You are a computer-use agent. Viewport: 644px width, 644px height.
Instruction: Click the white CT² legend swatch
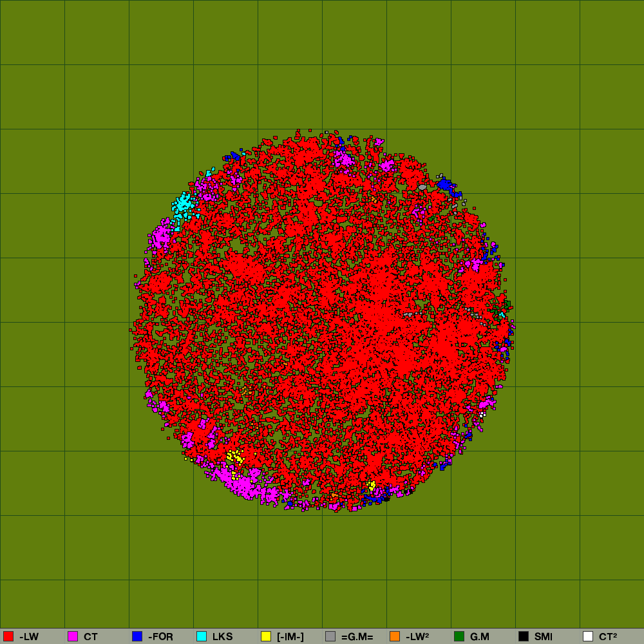[588, 636]
